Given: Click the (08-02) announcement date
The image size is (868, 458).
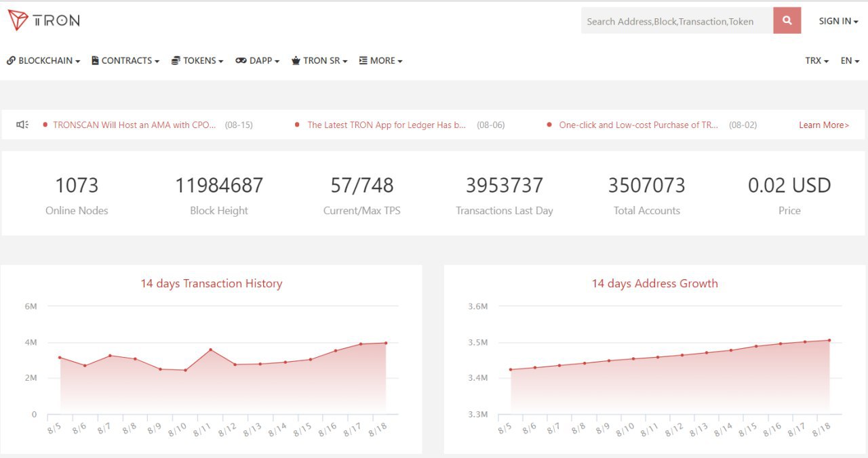Looking at the screenshot, I should point(743,125).
